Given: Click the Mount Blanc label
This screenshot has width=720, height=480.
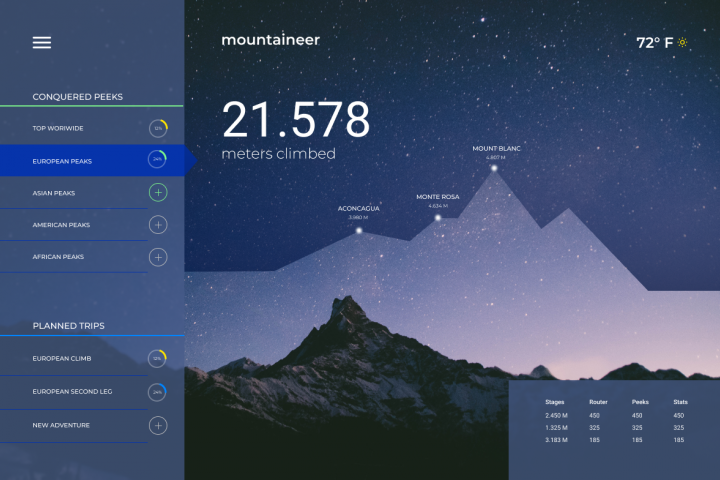Looking at the screenshot, I should tap(496, 148).
